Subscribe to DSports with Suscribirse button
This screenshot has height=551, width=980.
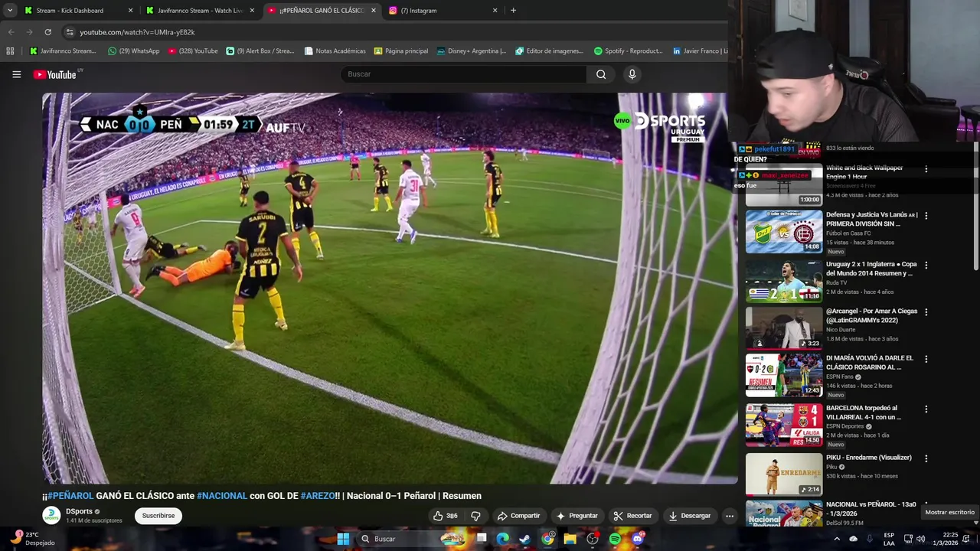(x=158, y=516)
